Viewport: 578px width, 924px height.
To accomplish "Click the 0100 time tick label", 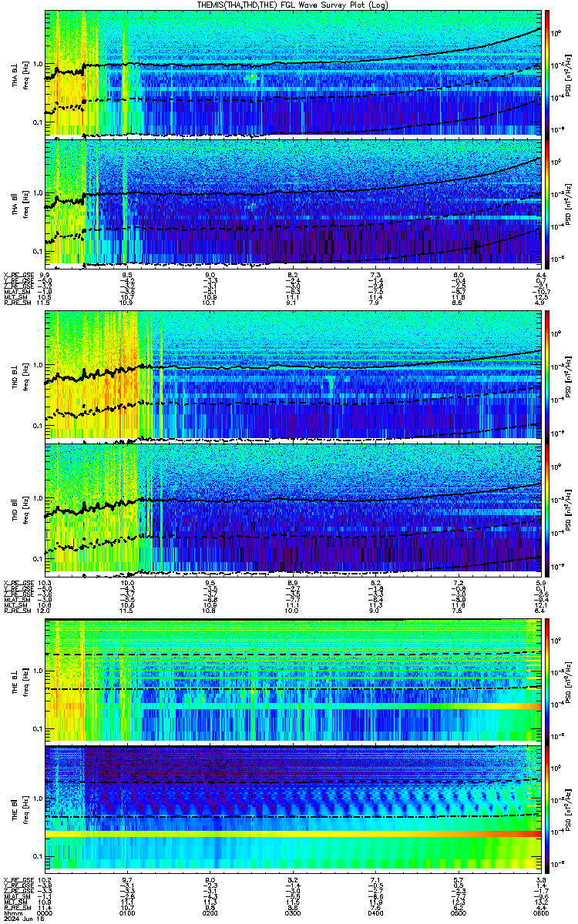I will [128, 913].
